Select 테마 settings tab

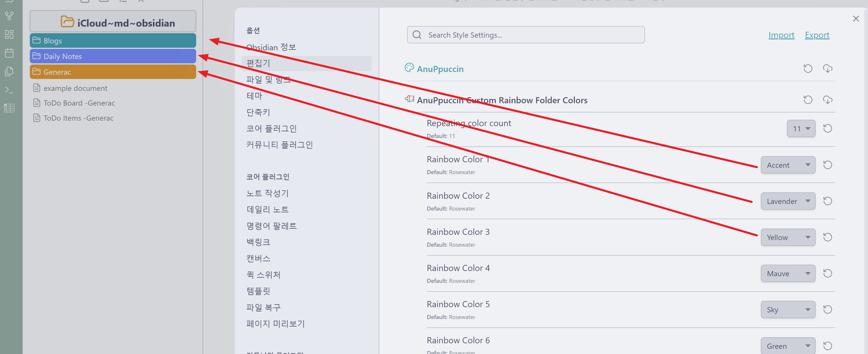point(254,96)
